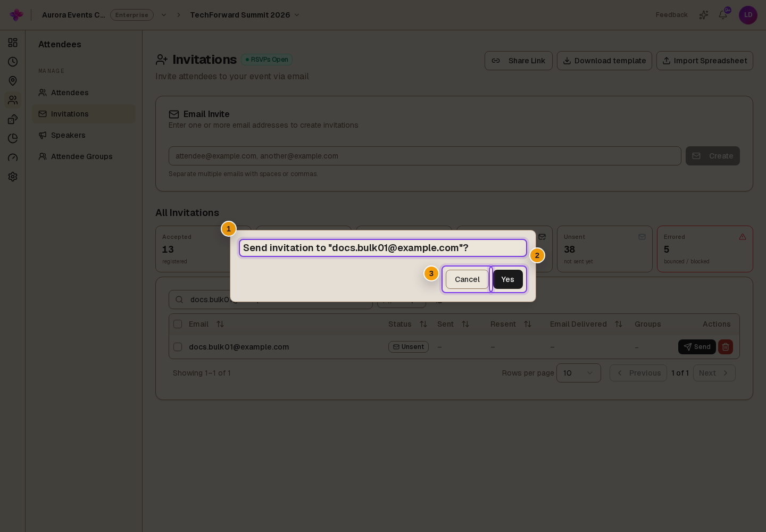Screen dimensions: 766x532
Task: Focus the email addresses input field
Action: (x=425, y=156)
